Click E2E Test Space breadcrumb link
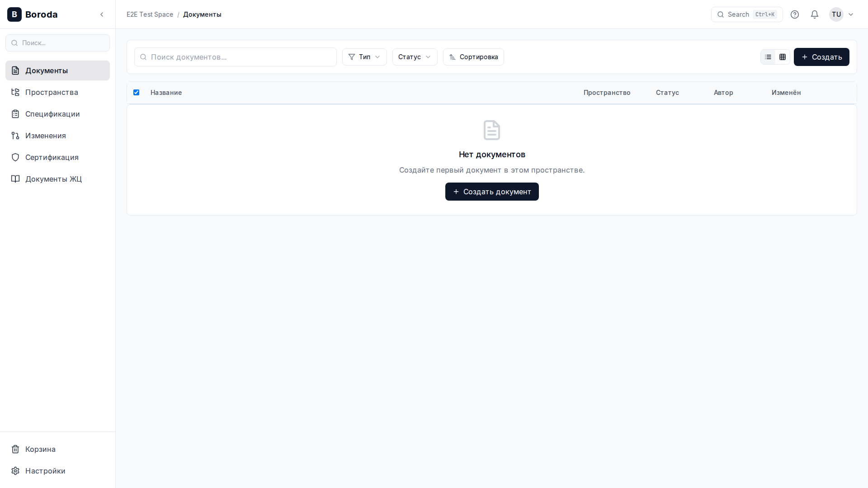The image size is (868, 488). click(x=150, y=14)
